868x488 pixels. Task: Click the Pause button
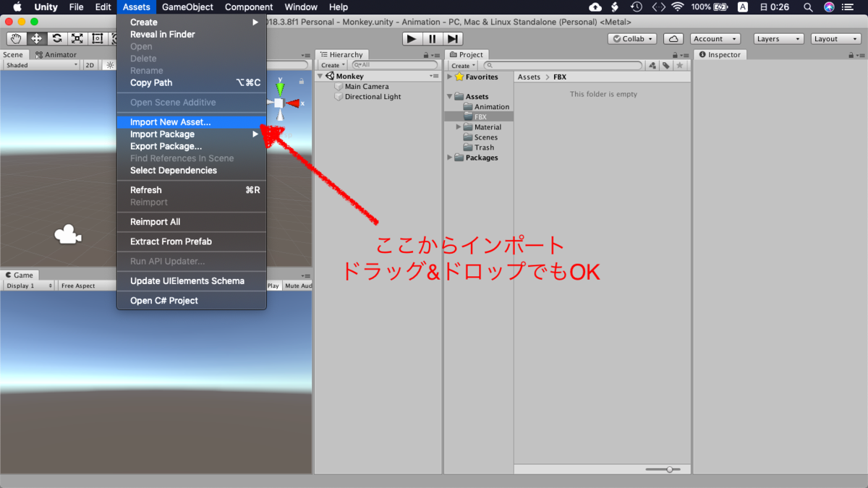(x=432, y=39)
